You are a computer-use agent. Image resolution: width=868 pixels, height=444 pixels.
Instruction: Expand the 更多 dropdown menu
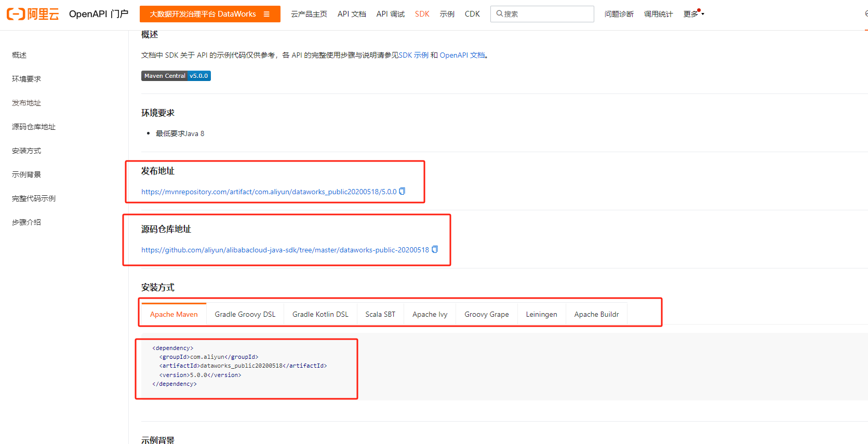[694, 14]
